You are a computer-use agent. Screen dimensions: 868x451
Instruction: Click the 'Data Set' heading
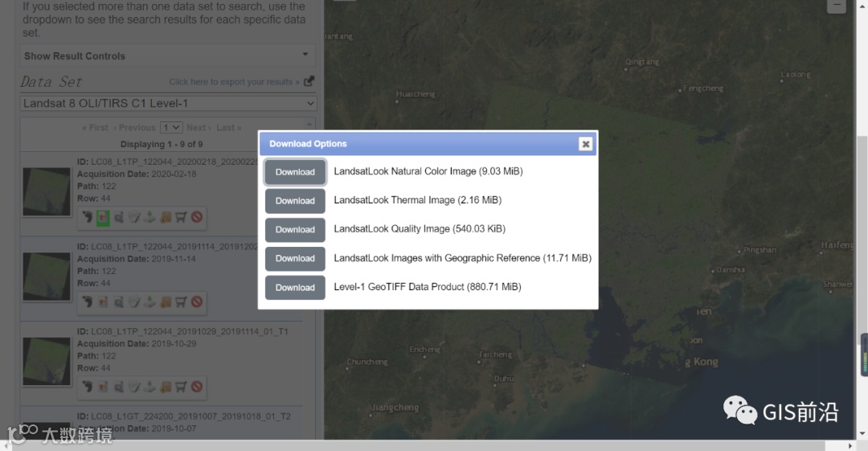coord(51,82)
